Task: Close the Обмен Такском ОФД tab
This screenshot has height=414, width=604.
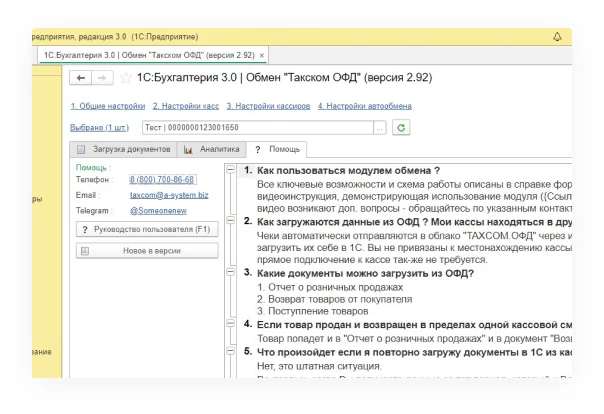Action: point(262,55)
